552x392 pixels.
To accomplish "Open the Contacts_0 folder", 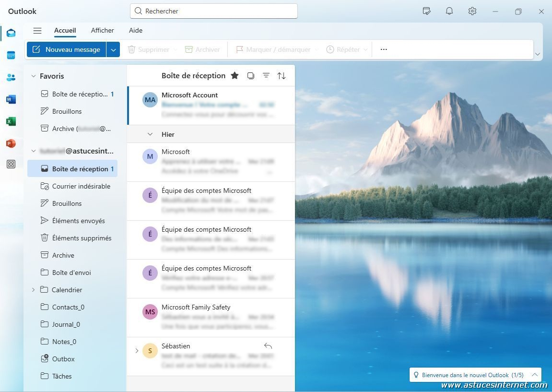I will (72, 307).
